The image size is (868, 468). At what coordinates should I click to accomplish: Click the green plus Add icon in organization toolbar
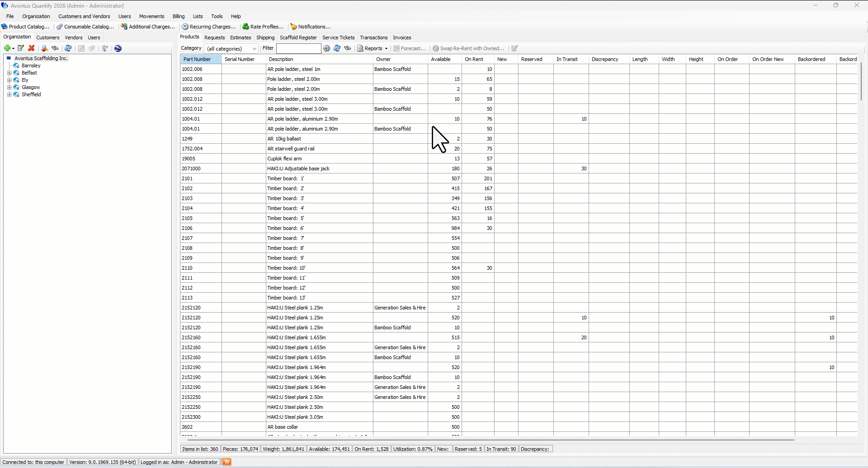coord(7,48)
